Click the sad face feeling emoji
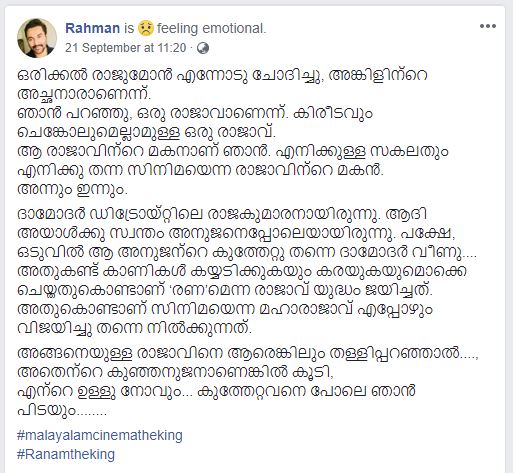Viewport: 513px width, 473px height. point(146,28)
